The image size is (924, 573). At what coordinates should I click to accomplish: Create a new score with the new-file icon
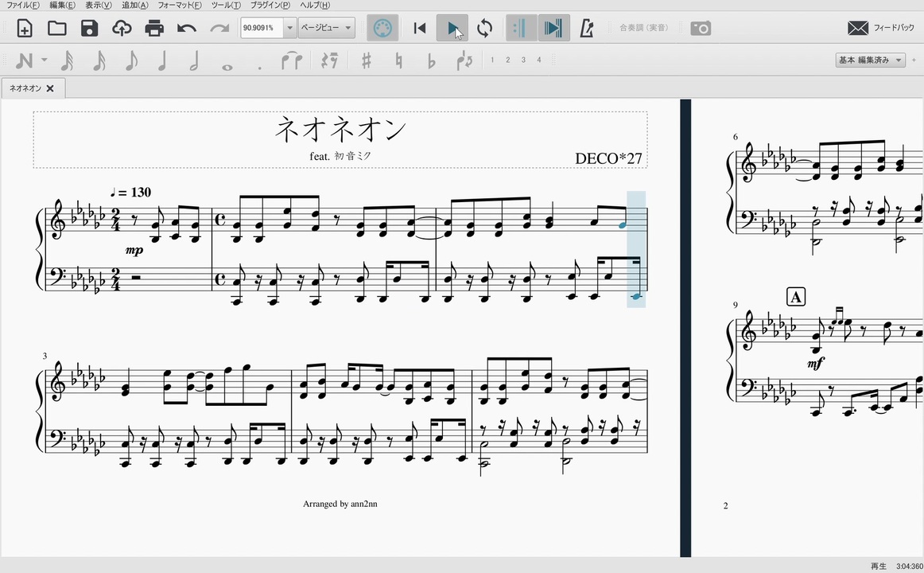25,29
